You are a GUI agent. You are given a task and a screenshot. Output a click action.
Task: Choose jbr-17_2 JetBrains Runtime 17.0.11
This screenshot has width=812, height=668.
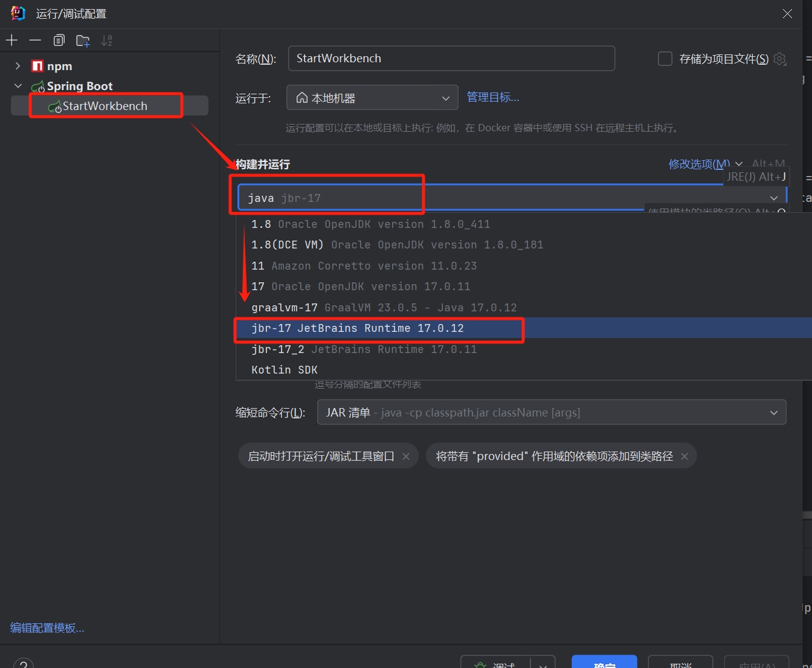[524, 349]
